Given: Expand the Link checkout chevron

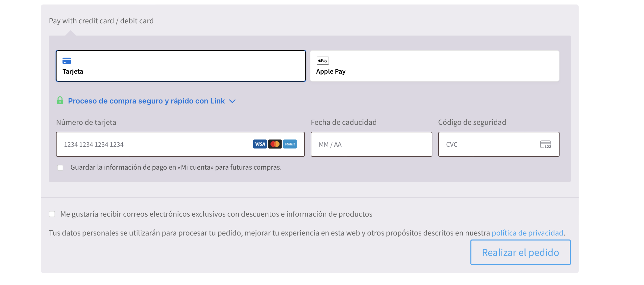Looking at the screenshot, I should click(x=232, y=101).
